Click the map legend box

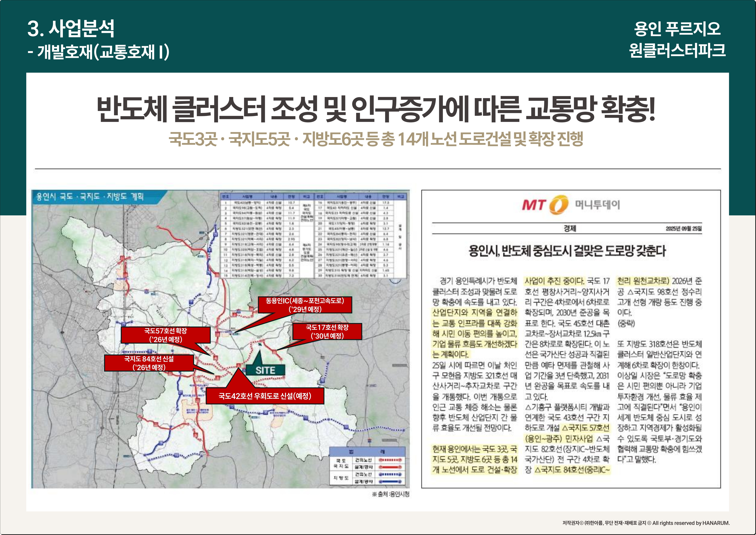point(367,466)
